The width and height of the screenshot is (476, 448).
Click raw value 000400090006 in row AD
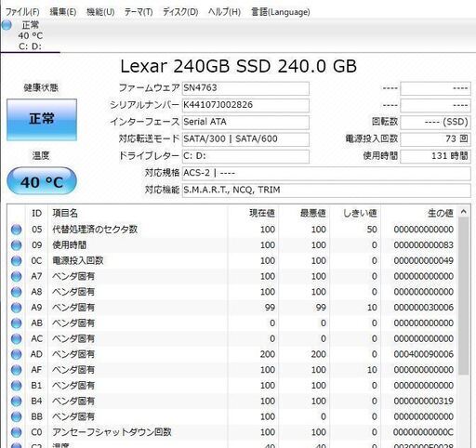click(423, 354)
